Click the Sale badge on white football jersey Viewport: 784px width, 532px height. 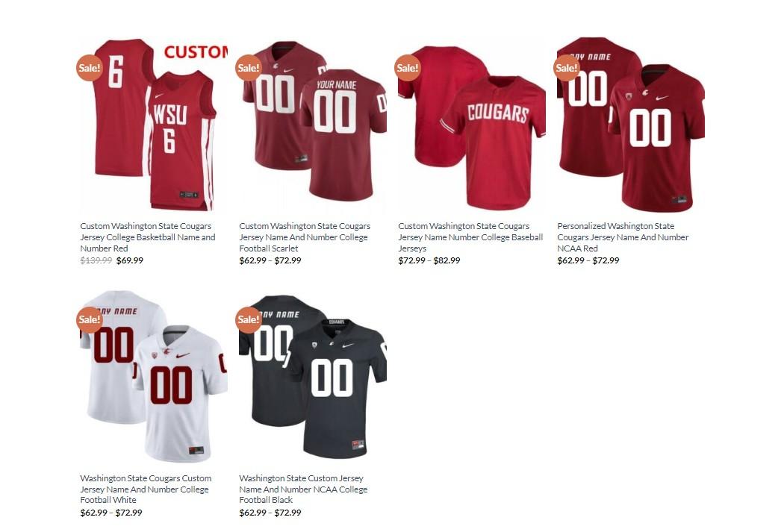coord(89,319)
